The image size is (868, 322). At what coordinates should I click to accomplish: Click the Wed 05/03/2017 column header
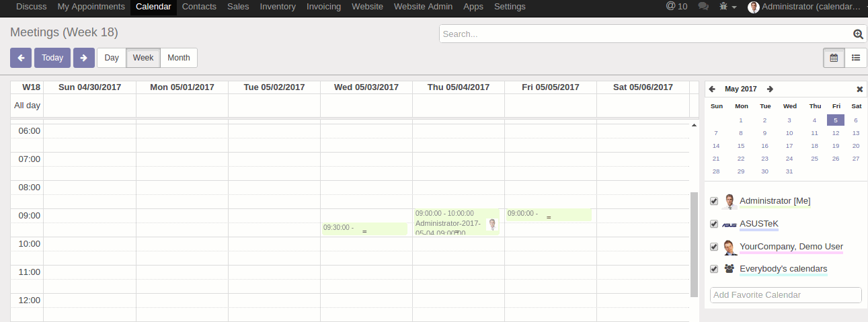click(x=366, y=87)
